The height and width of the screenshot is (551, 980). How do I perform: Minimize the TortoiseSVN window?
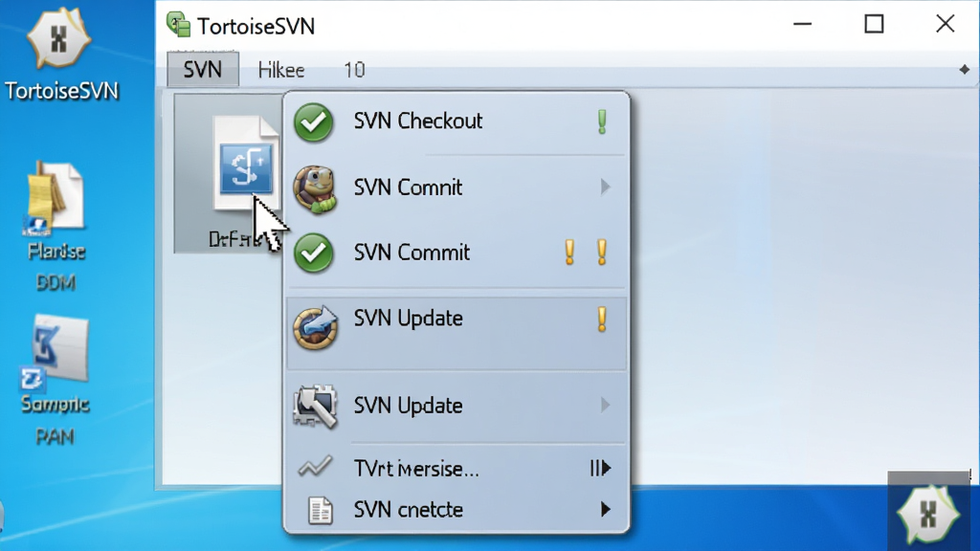click(803, 24)
